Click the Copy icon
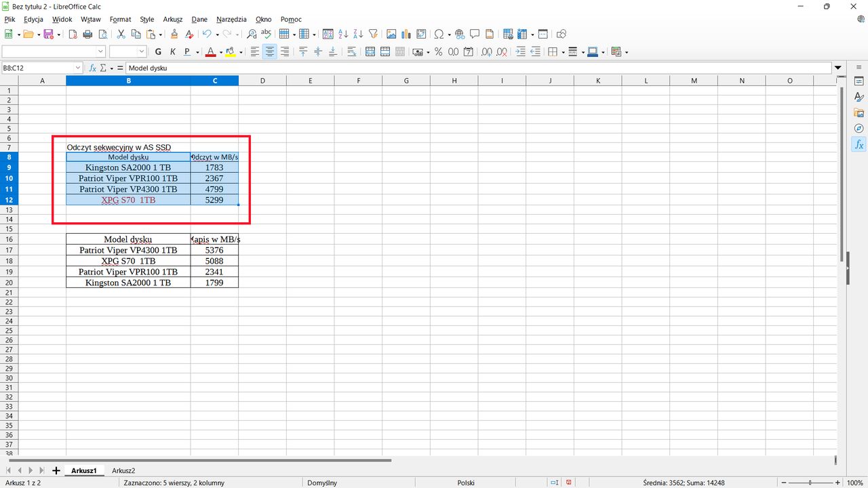 point(136,34)
